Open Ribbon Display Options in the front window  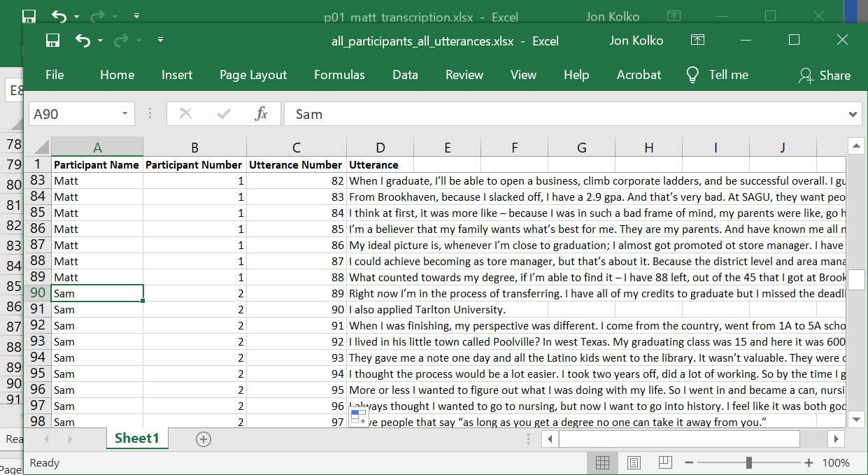pos(697,41)
